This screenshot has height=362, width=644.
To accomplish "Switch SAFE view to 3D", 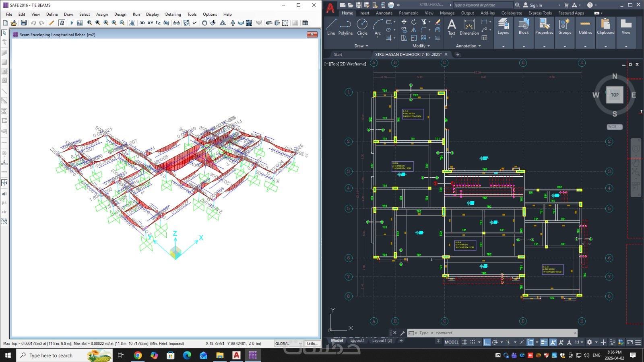I will (x=142, y=23).
